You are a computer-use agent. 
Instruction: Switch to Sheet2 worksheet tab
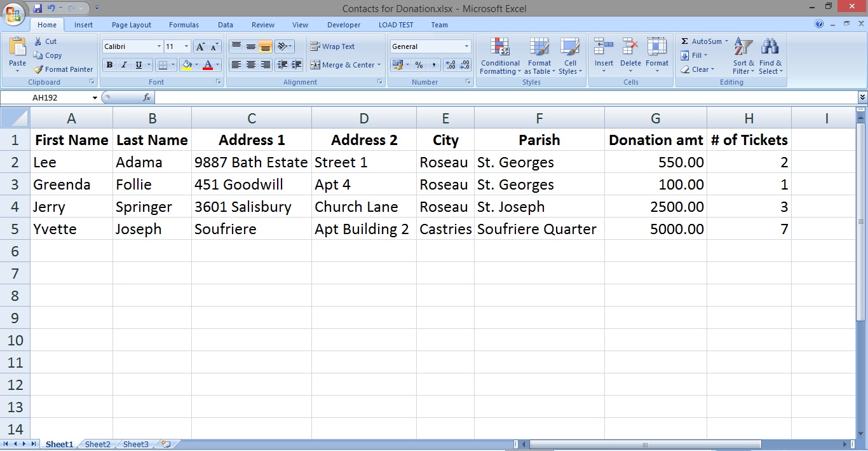pos(98,445)
